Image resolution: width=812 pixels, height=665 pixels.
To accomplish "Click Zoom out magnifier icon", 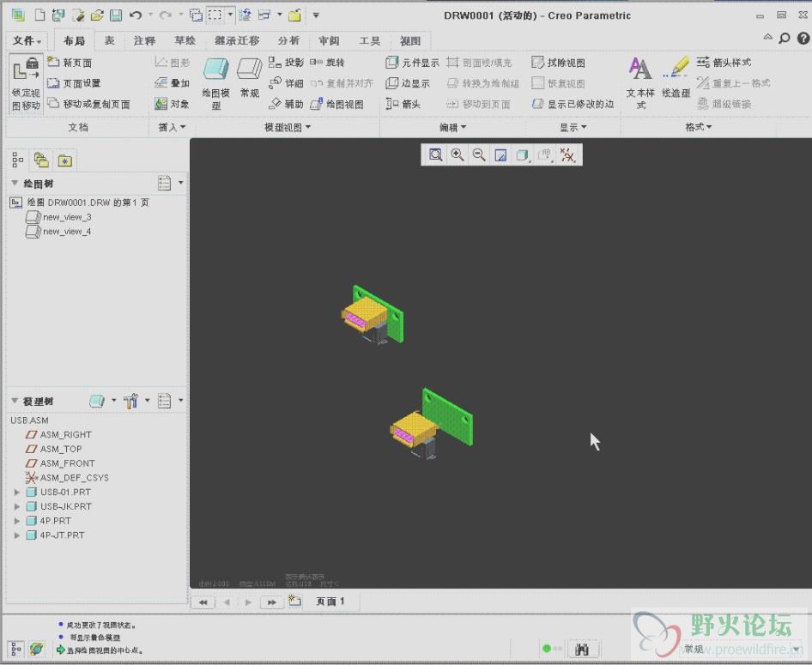I will coord(479,154).
